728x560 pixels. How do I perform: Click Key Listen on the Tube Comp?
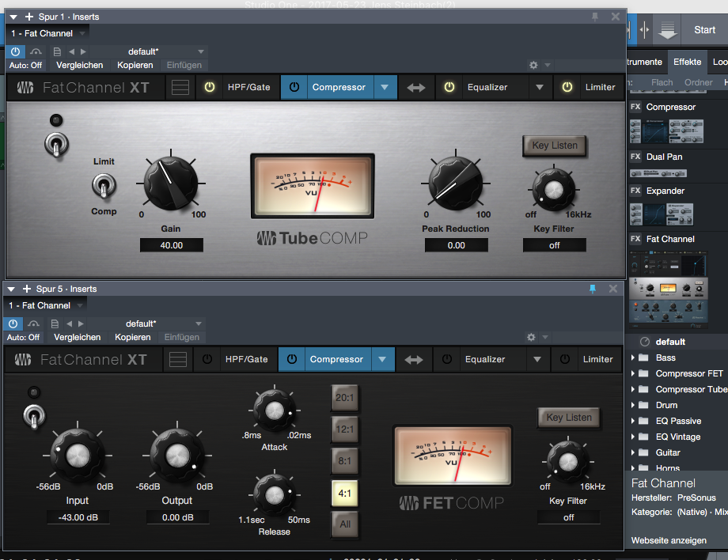(555, 146)
